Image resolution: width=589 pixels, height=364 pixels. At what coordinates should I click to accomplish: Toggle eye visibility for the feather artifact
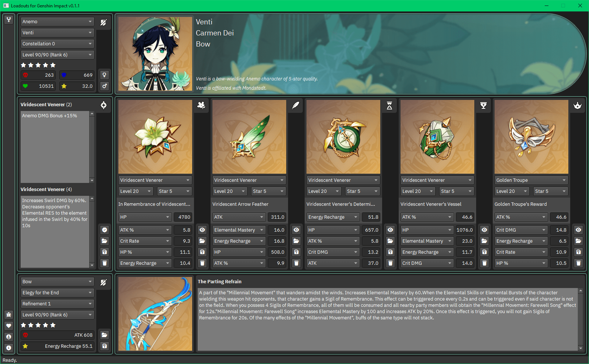(297, 230)
